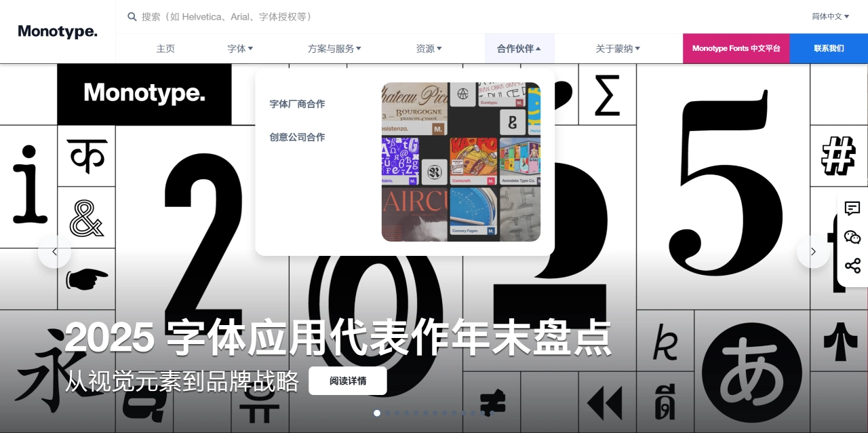Select 字体厂商合作 from the submenu

tap(297, 104)
